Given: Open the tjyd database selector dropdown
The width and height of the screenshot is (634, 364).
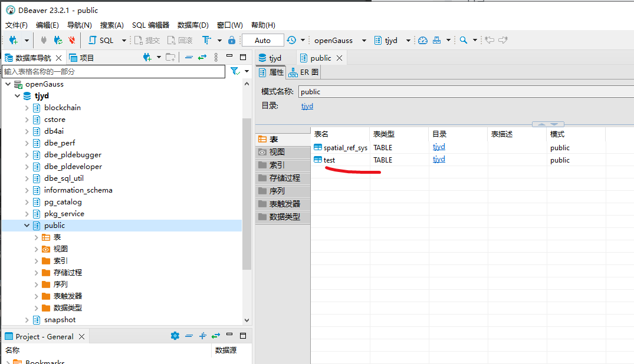Looking at the screenshot, I should click(409, 40).
